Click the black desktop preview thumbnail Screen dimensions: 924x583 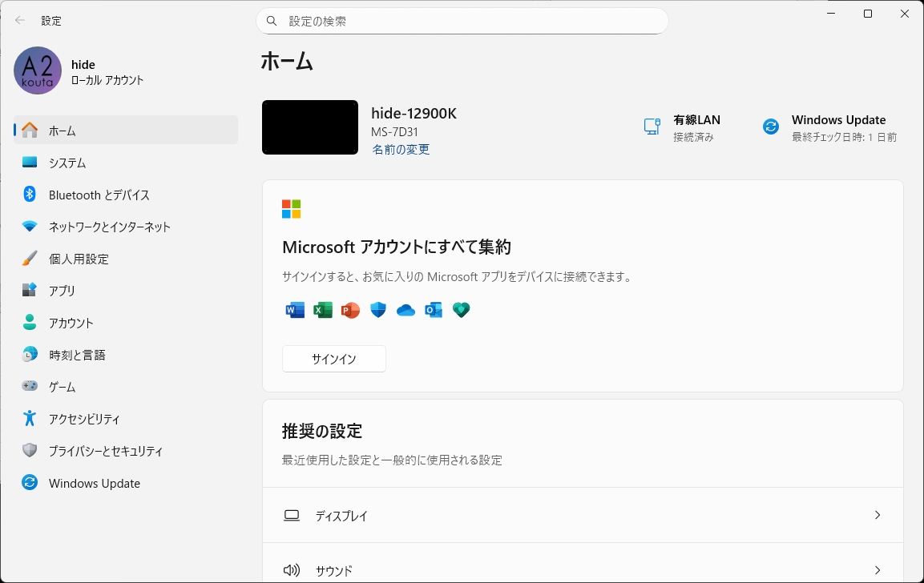point(310,127)
